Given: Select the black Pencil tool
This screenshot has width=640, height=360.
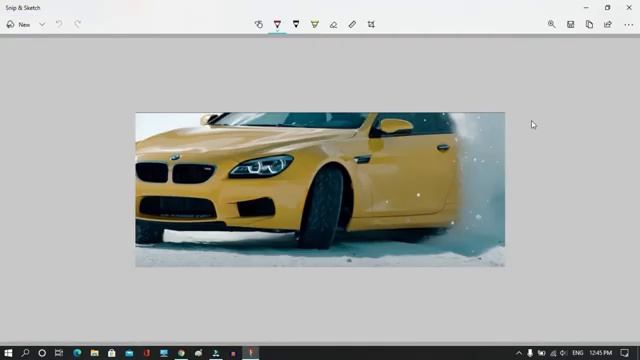Looking at the screenshot, I should point(296,24).
